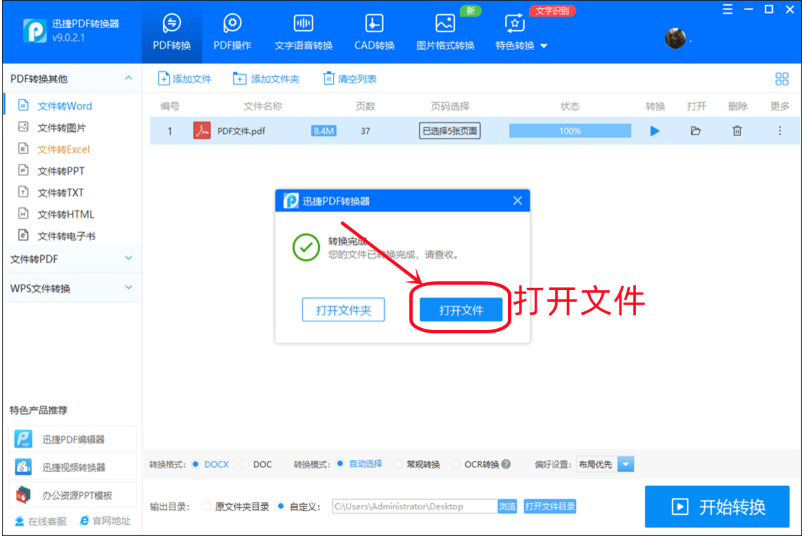
Task: Open the three-dot more options icon
Action: point(780,131)
